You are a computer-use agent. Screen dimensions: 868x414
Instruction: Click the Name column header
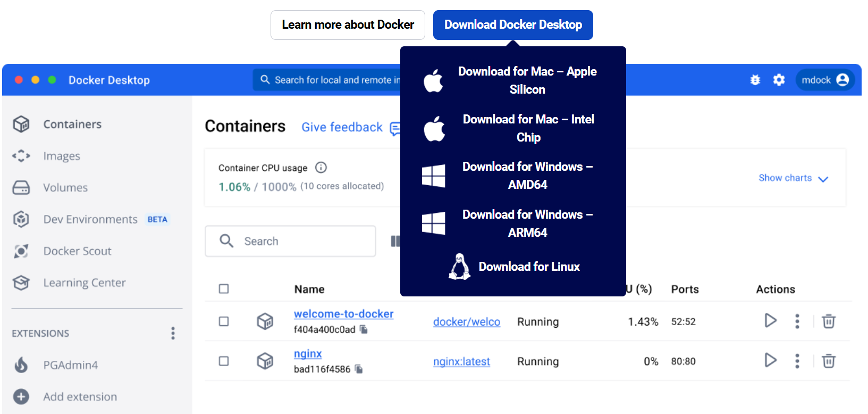pyautogui.click(x=309, y=289)
